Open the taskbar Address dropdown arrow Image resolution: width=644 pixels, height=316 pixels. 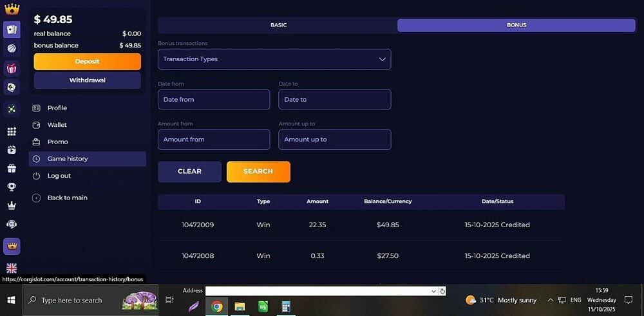pos(433,291)
